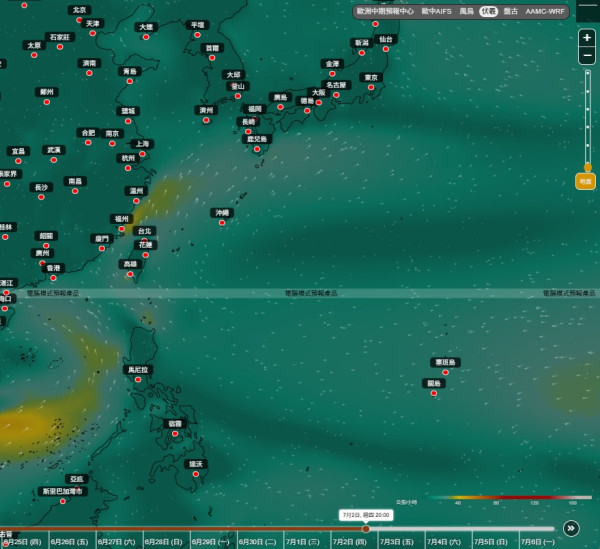
Task: Jump to 6月28日 (日) on timeline
Action: 163,542
